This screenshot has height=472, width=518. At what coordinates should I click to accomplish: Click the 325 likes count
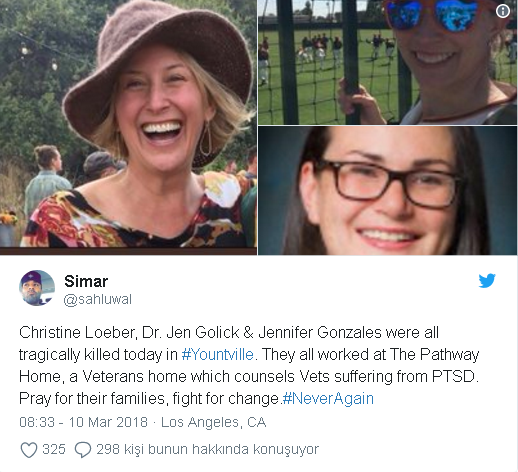54,449
